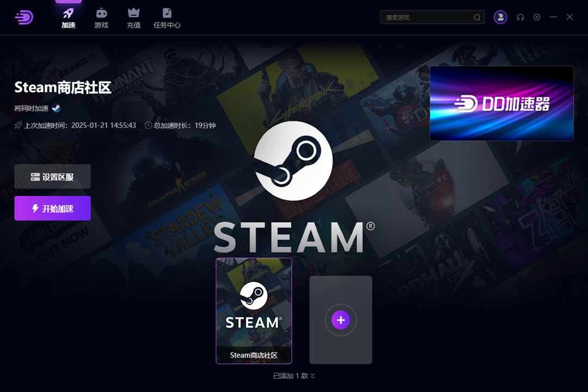Image resolution: width=588 pixels, height=392 pixels.
Task: Switch to the 游戏 tab
Action: click(x=101, y=19)
